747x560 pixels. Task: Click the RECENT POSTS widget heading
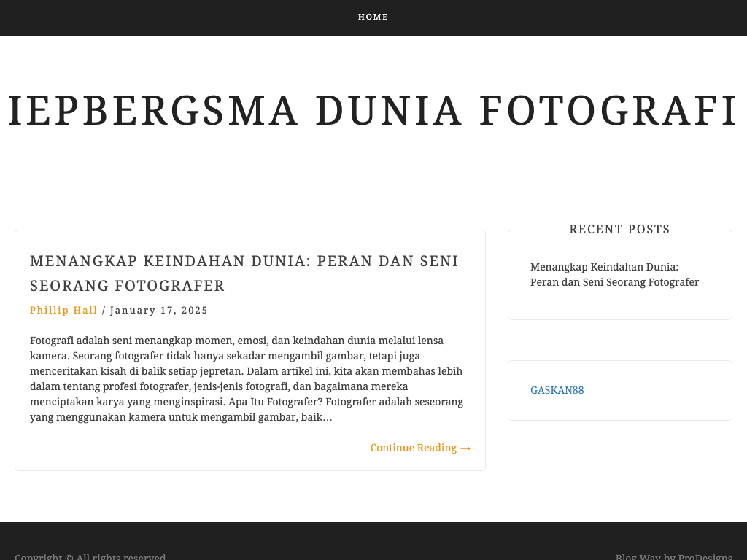619,229
